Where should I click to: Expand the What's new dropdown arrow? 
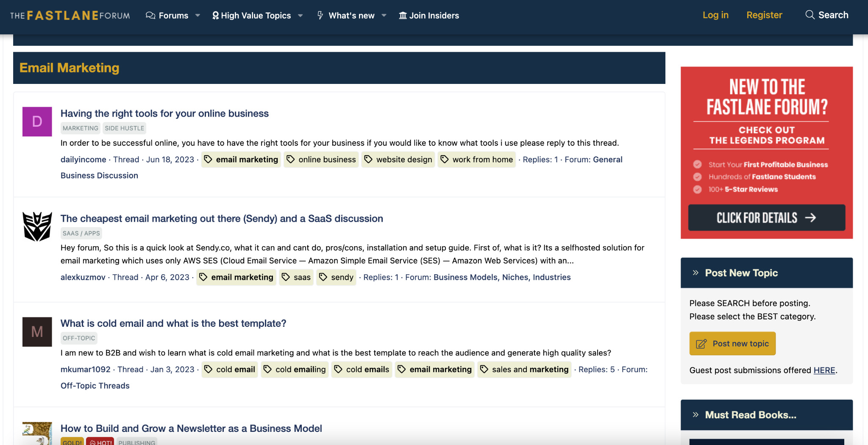384,16
